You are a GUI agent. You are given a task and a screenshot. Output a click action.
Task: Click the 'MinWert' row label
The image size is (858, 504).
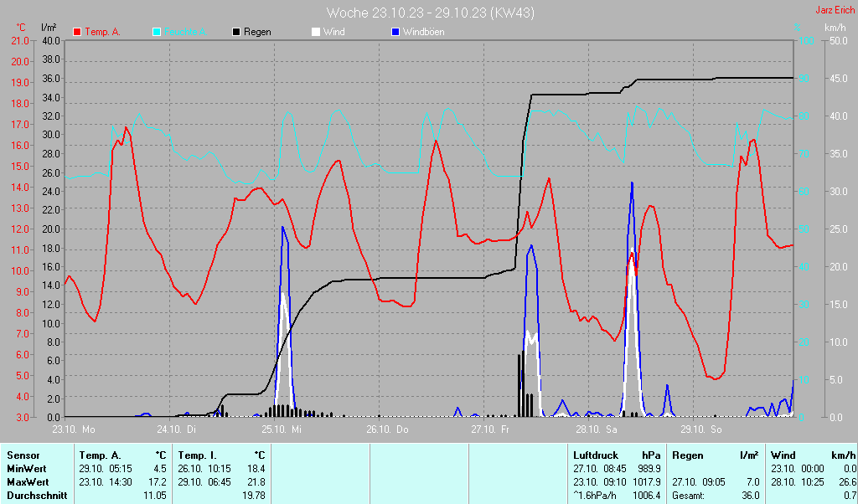(27, 469)
